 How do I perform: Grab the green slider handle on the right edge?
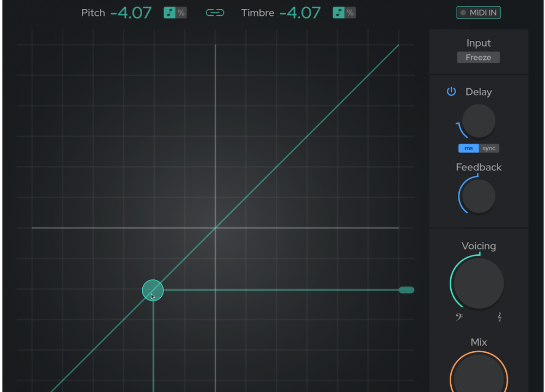(x=407, y=290)
